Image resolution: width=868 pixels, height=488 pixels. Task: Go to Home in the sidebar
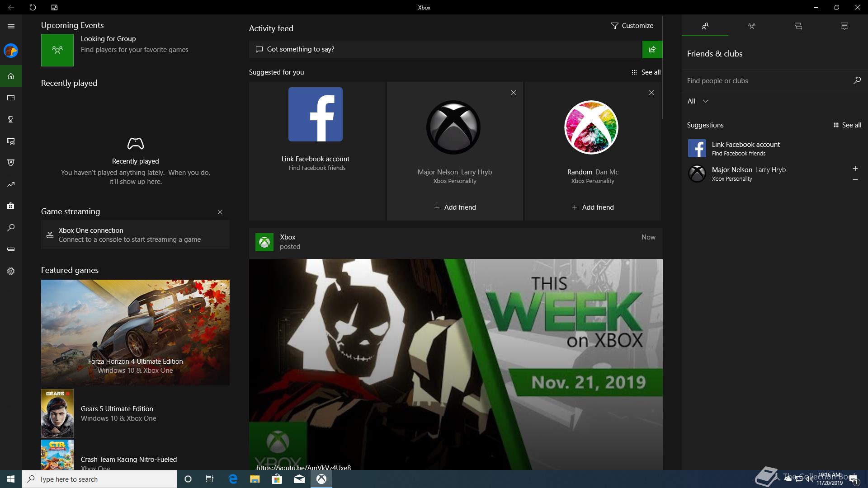click(11, 76)
